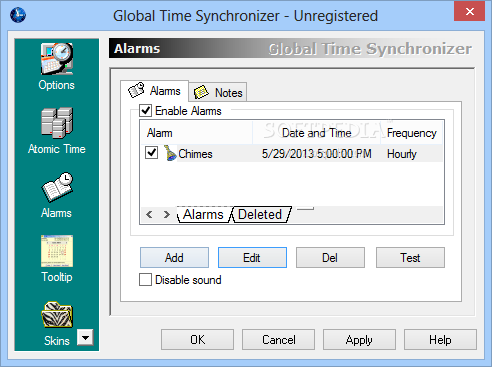The width and height of the screenshot is (492, 367).
Task: Click the globe application icon in title bar
Action: [18, 15]
